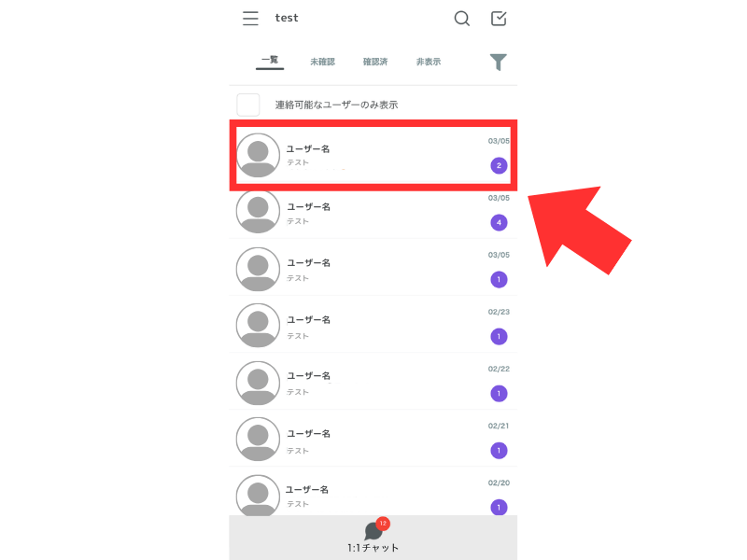Click the test title text
Screen dimensions: 747x560
tap(287, 18)
